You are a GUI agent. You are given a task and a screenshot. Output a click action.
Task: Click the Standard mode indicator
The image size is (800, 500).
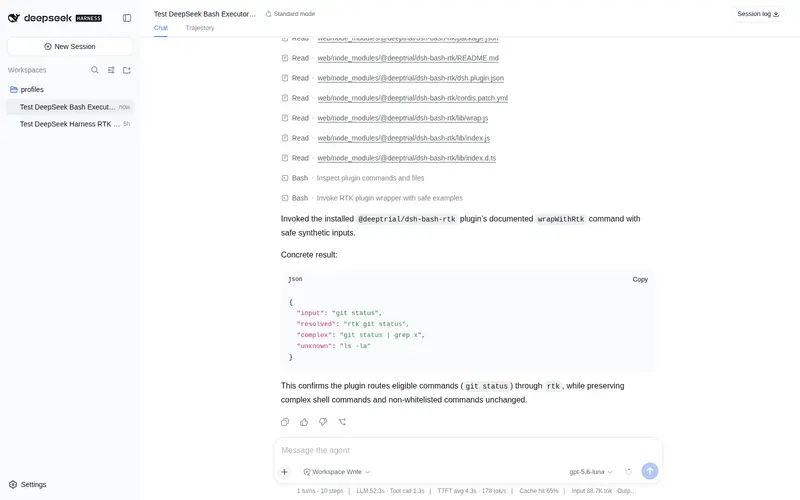coord(290,14)
